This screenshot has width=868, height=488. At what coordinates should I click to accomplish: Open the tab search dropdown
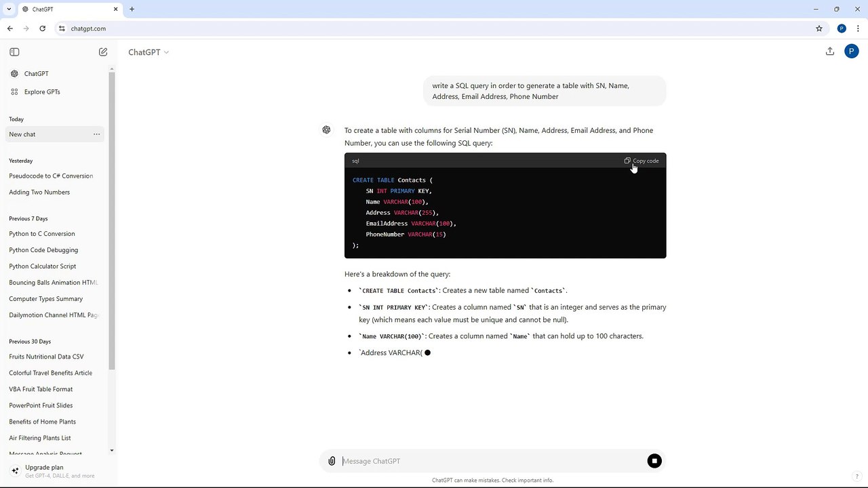pos(9,9)
